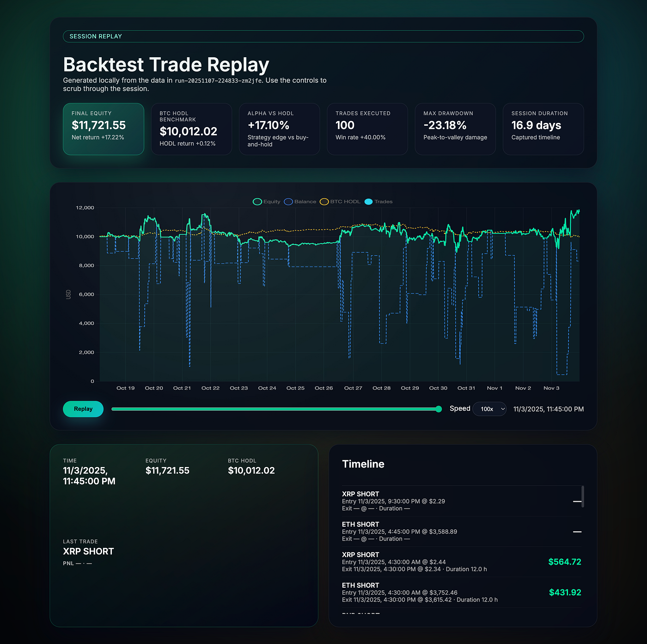Toggle the Balance legend series
Image resolution: width=647 pixels, height=644 pixels.
[x=300, y=201]
